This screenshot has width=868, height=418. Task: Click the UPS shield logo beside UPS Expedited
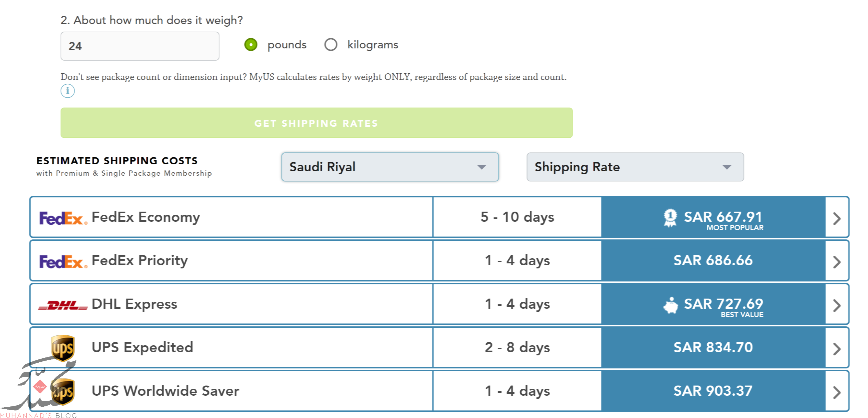[63, 348]
